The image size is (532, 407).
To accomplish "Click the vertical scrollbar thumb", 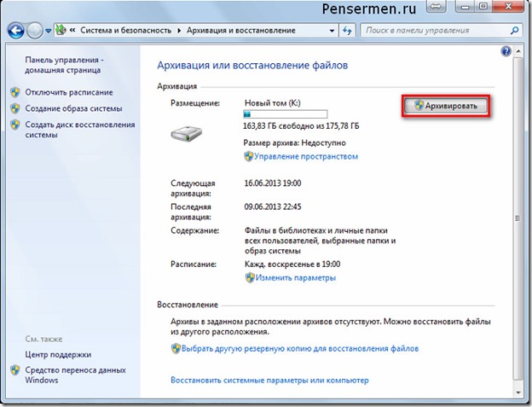I will click(x=518, y=218).
